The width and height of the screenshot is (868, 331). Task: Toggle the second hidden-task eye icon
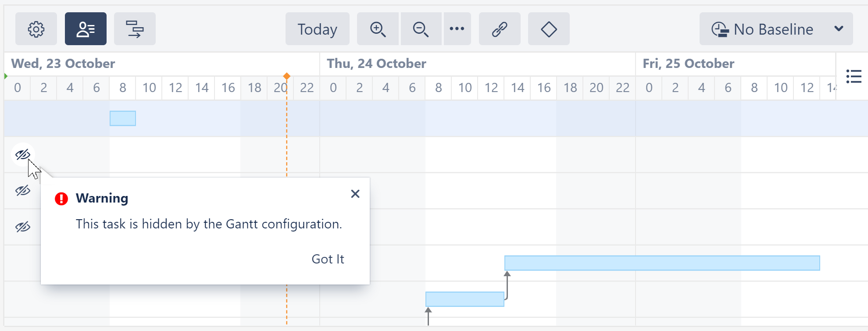tap(23, 190)
